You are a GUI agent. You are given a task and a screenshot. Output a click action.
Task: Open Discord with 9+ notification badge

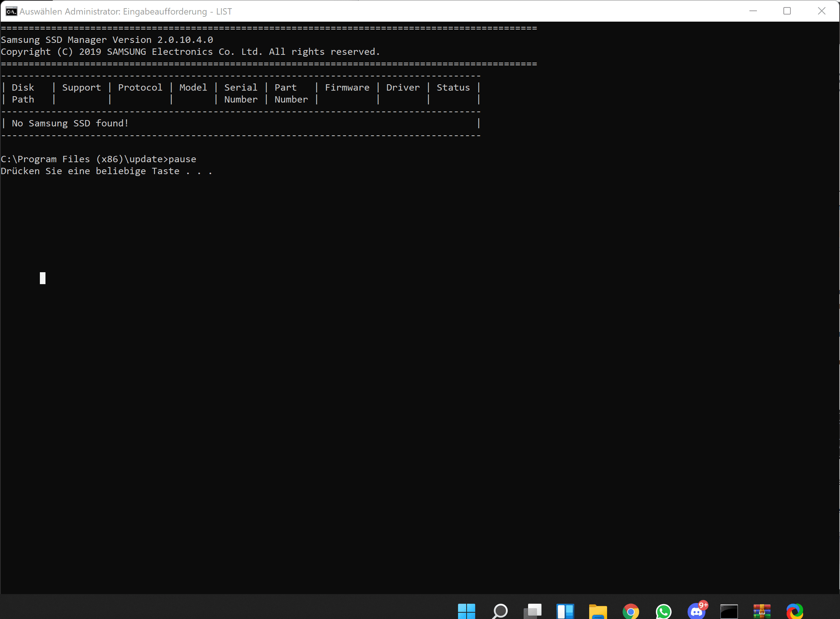pyautogui.click(x=697, y=611)
